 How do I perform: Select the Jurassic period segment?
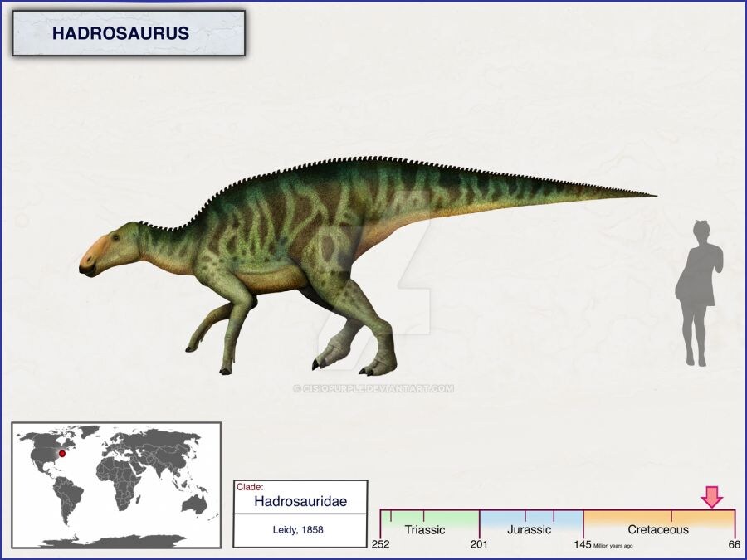(x=531, y=528)
